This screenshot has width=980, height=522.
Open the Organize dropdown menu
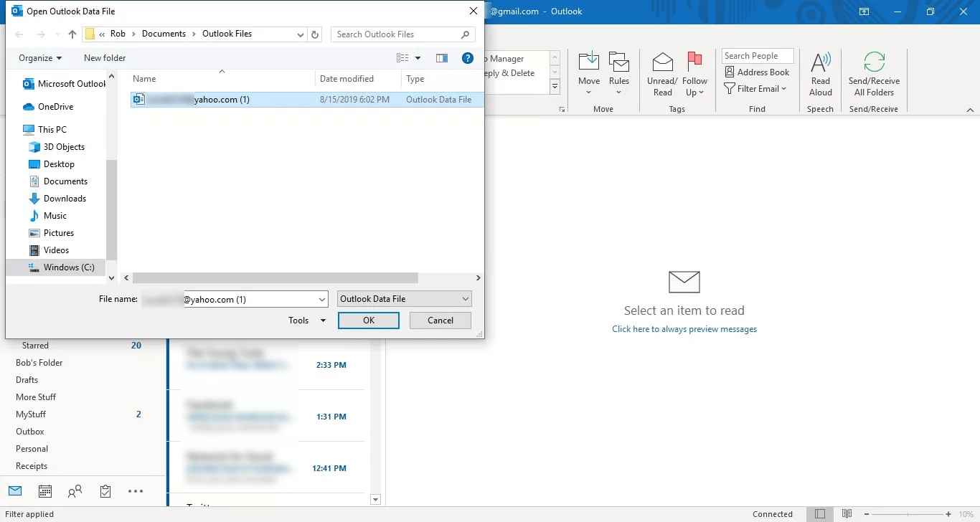(40, 58)
